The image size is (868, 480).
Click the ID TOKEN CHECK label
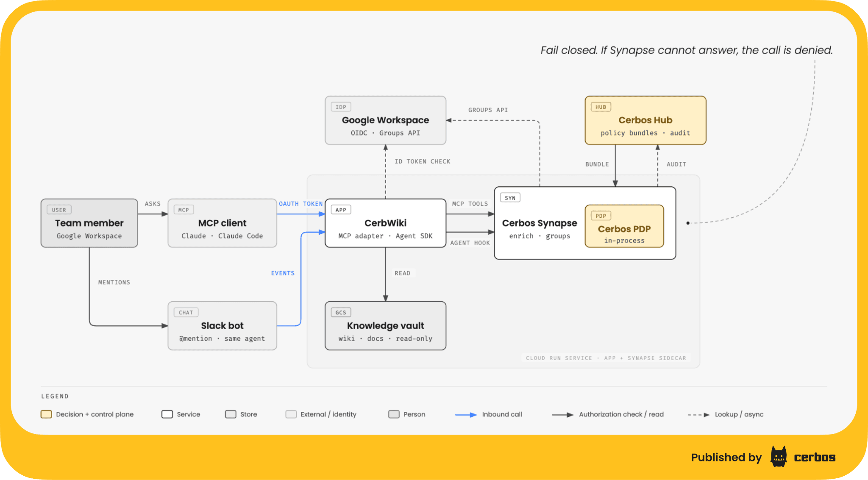(x=422, y=161)
